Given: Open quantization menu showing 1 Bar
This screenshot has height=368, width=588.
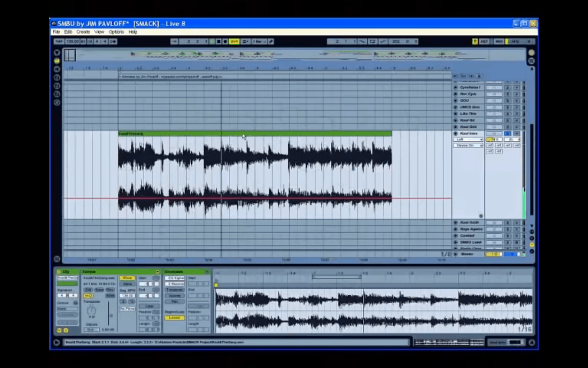Looking at the screenshot, I should pos(258,41).
